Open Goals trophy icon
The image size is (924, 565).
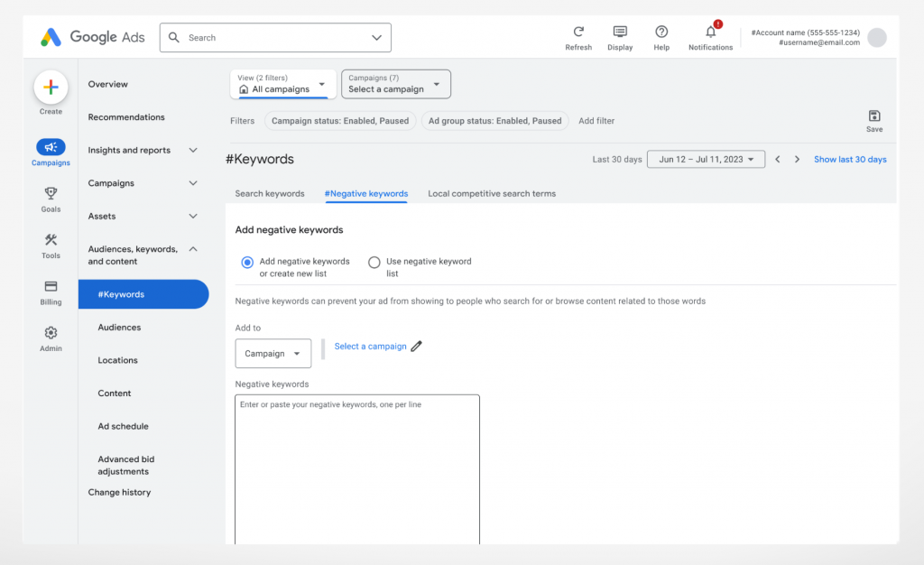51,193
